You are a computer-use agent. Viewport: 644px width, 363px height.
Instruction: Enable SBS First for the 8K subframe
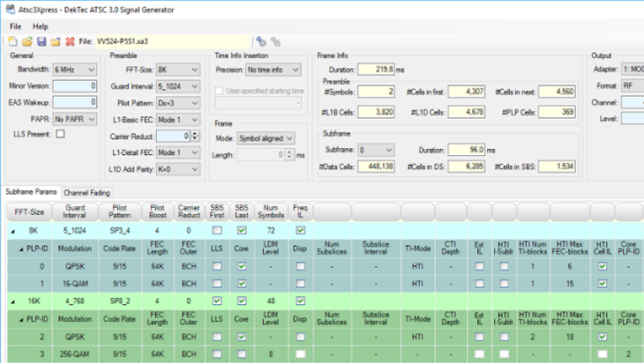pyautogui.click(x=217, y=229)
